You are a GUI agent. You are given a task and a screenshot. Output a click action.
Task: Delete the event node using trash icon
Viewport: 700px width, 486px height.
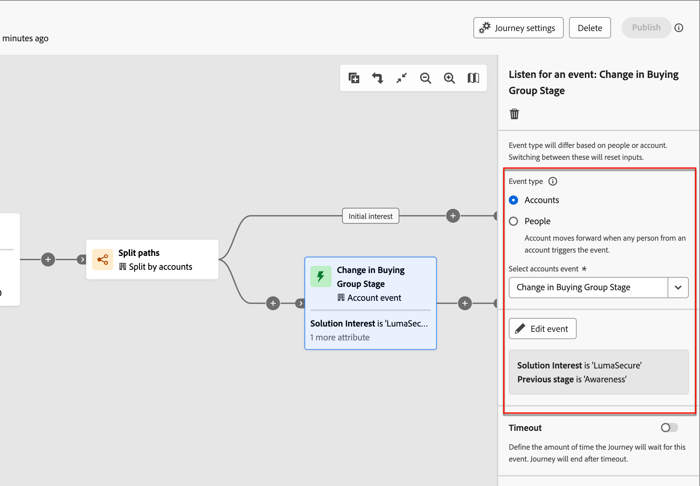[515, 114]
